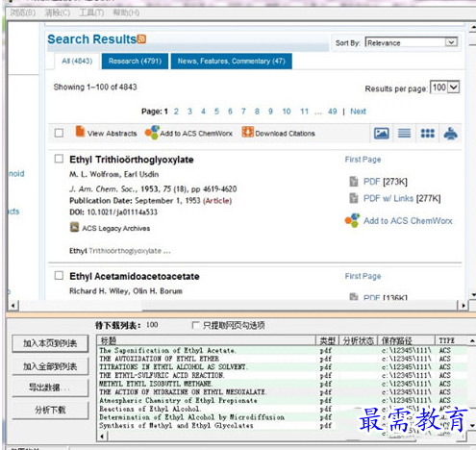Jump to last page 49
The width and height of the screenshot is (476, 450).
(333, 112)
